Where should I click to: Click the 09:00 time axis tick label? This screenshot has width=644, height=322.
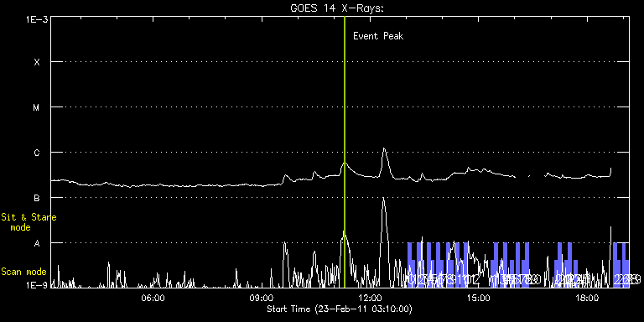click(x=262, y=298)
